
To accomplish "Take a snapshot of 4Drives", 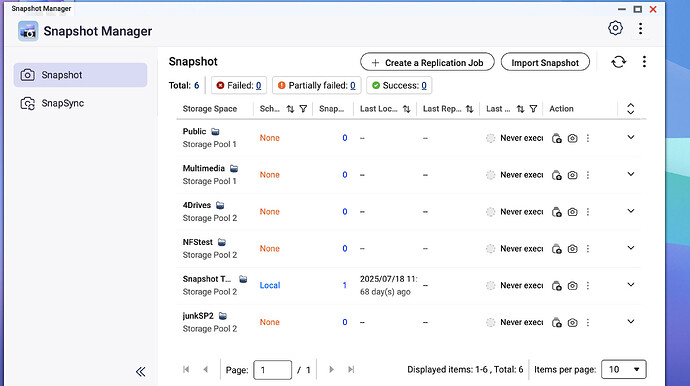I will [573, 212].
